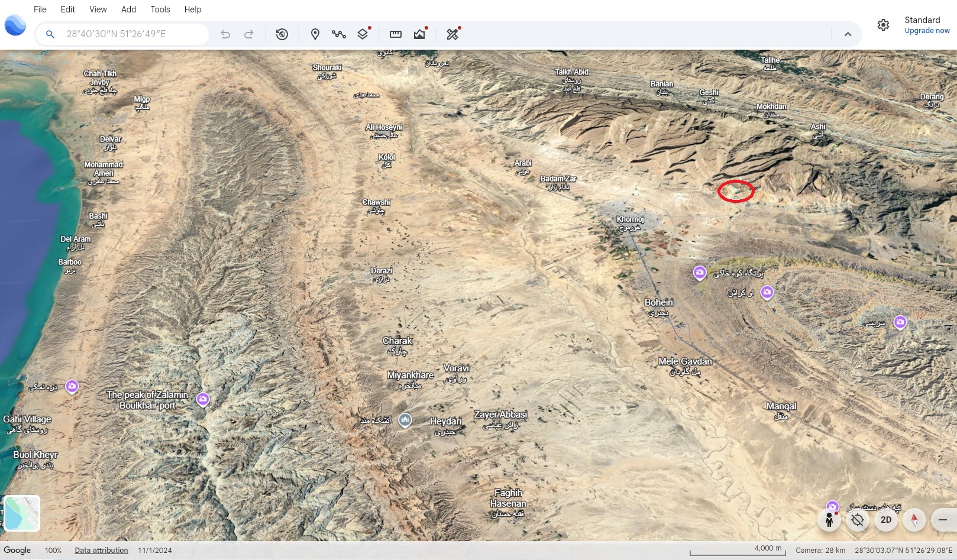
Task: Open the map style thumbnail selector
Action: pos(22,513)
